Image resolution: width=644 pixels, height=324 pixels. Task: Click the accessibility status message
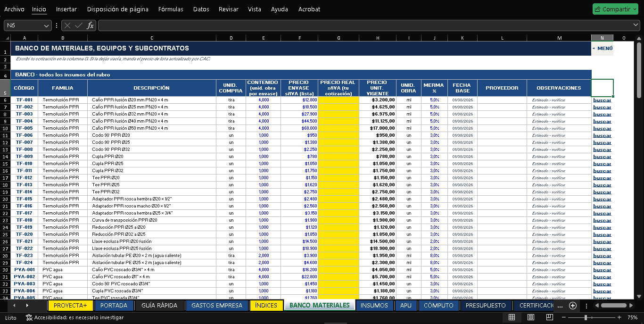74,318
